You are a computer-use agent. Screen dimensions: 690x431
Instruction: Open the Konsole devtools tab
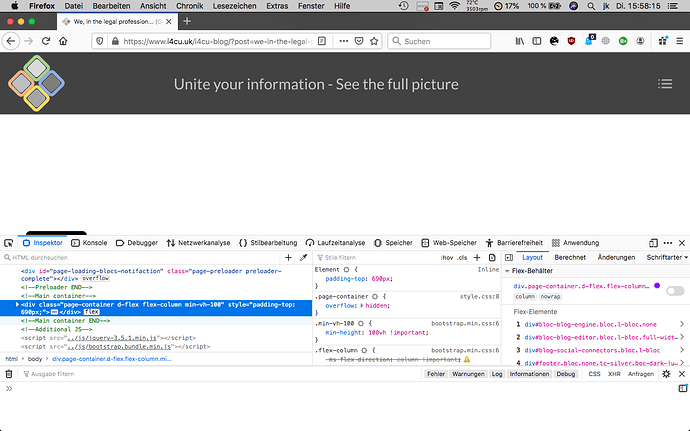pos(89,243)
